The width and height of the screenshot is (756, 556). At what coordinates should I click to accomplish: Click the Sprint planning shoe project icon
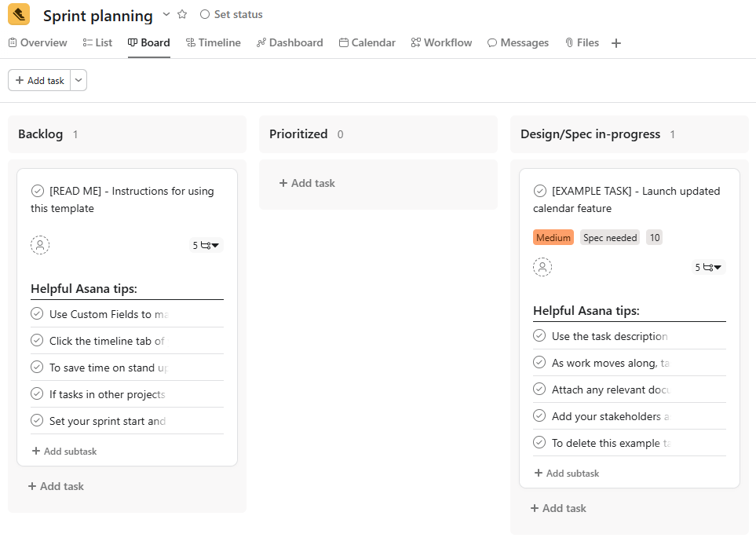tap(18, 14)
